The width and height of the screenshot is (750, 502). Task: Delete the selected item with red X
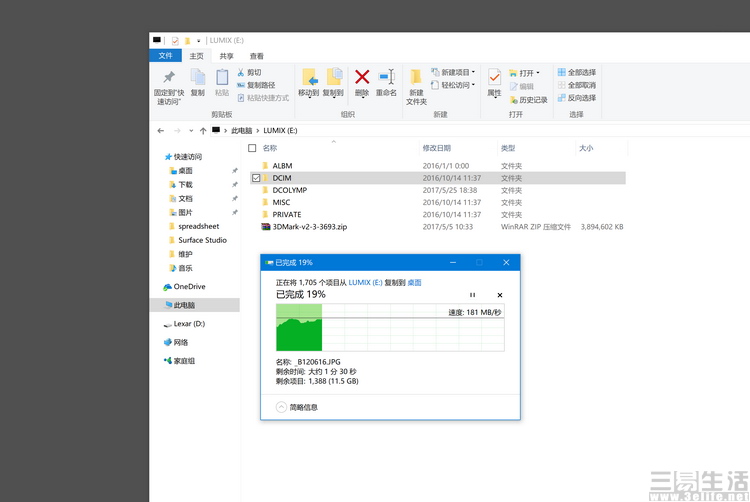tap(362, 82)
